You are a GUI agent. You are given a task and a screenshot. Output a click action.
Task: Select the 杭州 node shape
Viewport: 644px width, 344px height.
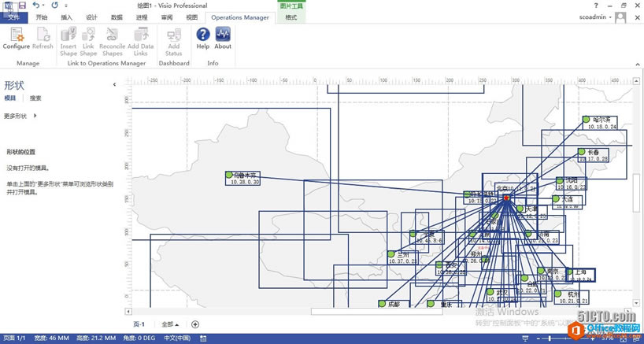click(572, 298)
